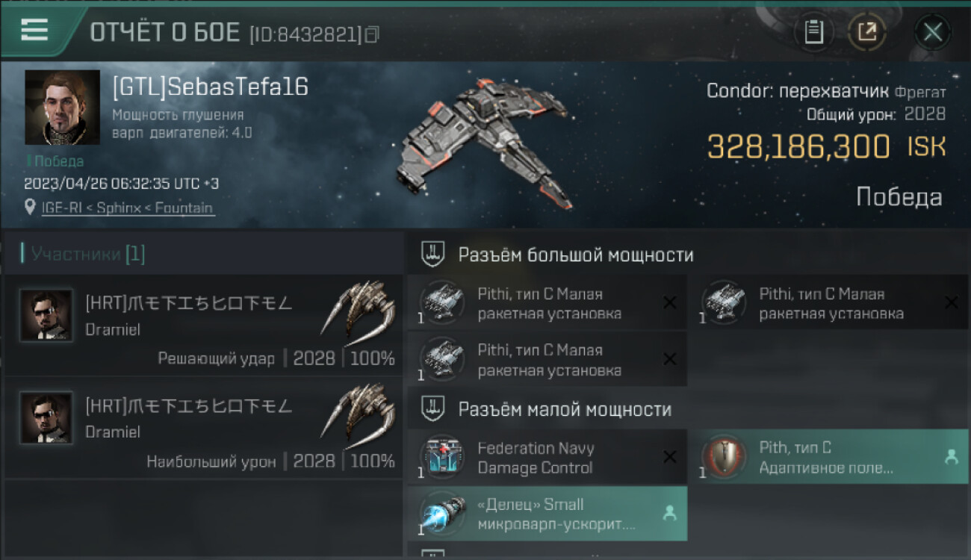The height and width of the screenshot is (560, 971).
Task: Select the Pith тип C Адаптивное поле module
Action: 828,457
